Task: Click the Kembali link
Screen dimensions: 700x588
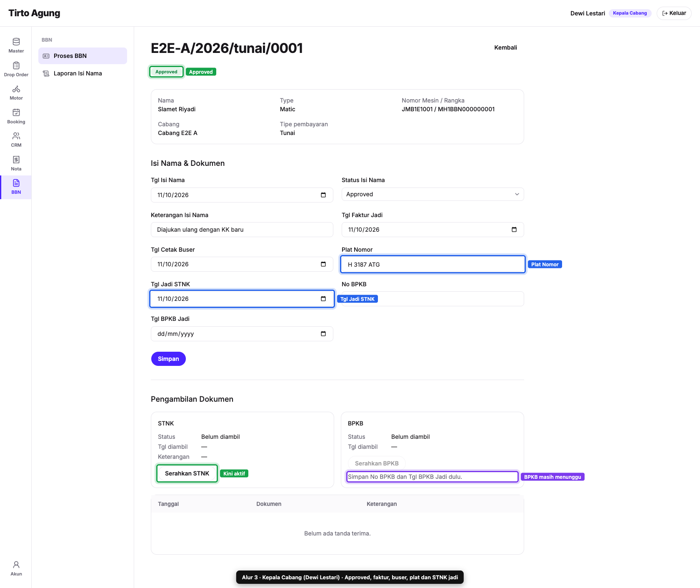Action: pyautogui.click(x=505, y=48)
